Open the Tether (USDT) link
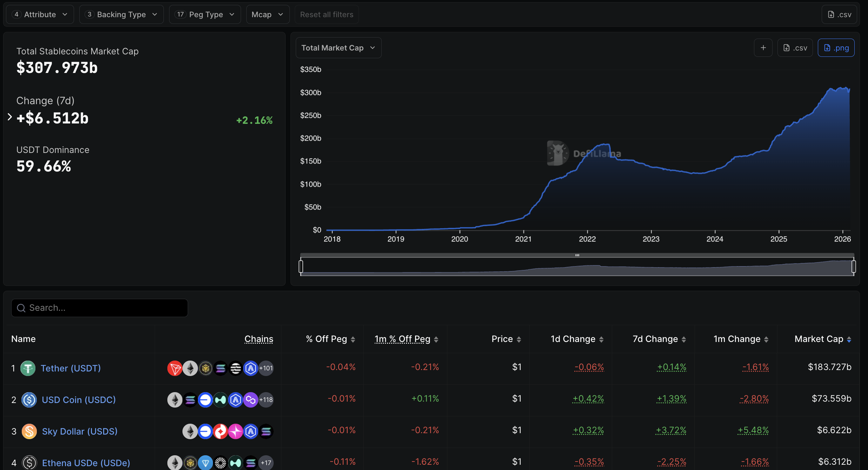The height and width of the screenshot is (470, 868). (x=71, y=368)
